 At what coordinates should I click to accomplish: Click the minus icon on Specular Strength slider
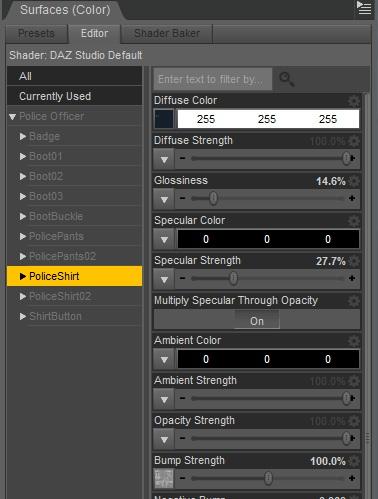[182, 278]
